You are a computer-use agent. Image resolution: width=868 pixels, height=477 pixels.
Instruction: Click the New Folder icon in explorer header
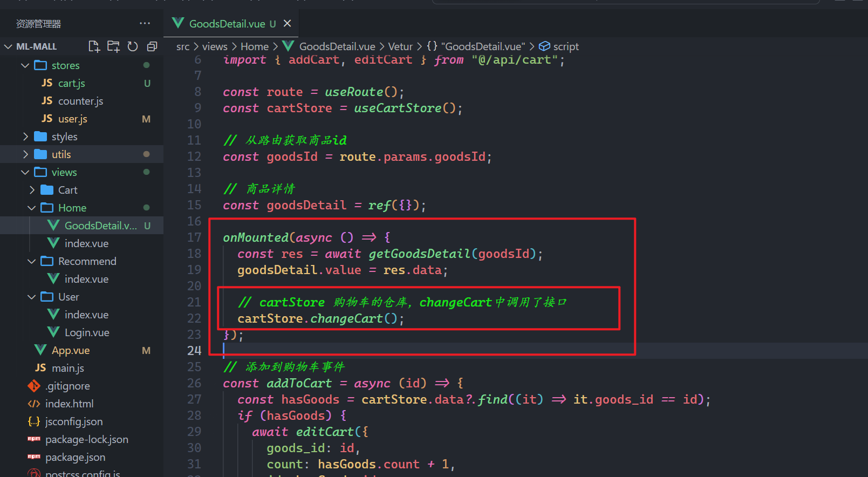point(113,46)
